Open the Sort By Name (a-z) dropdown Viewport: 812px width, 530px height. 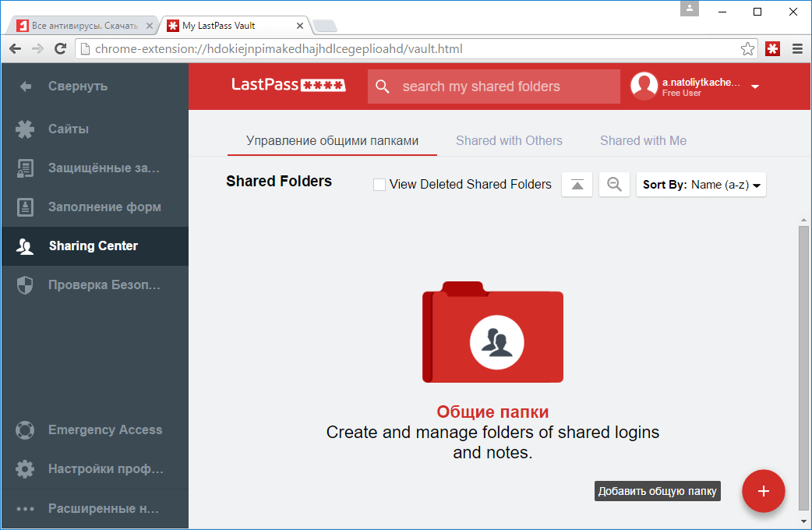(700, 184)
